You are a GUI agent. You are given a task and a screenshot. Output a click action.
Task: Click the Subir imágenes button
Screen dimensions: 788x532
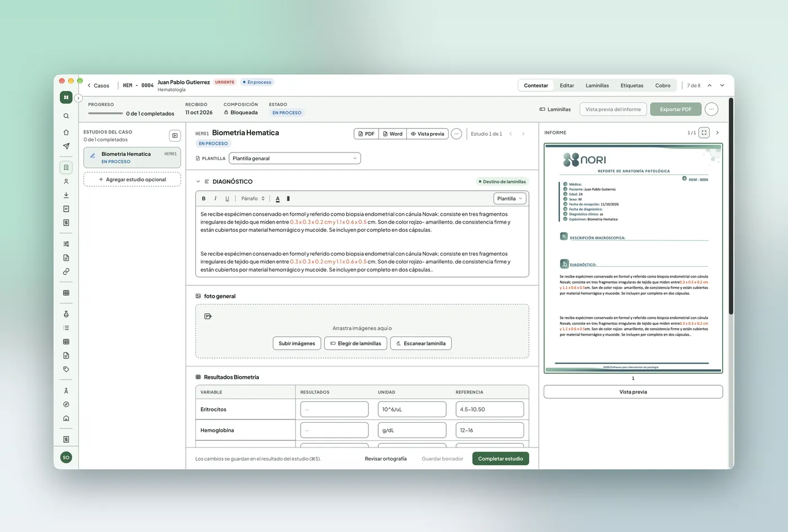[297, 343]
